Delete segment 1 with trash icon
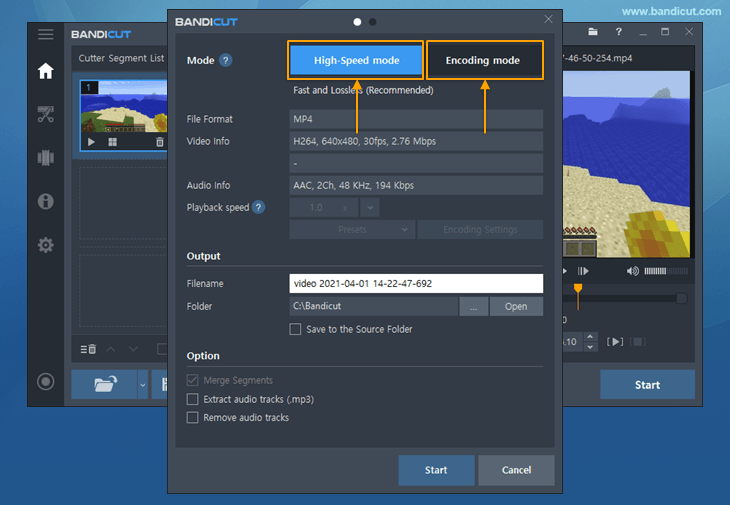 [x=160, y=142]
